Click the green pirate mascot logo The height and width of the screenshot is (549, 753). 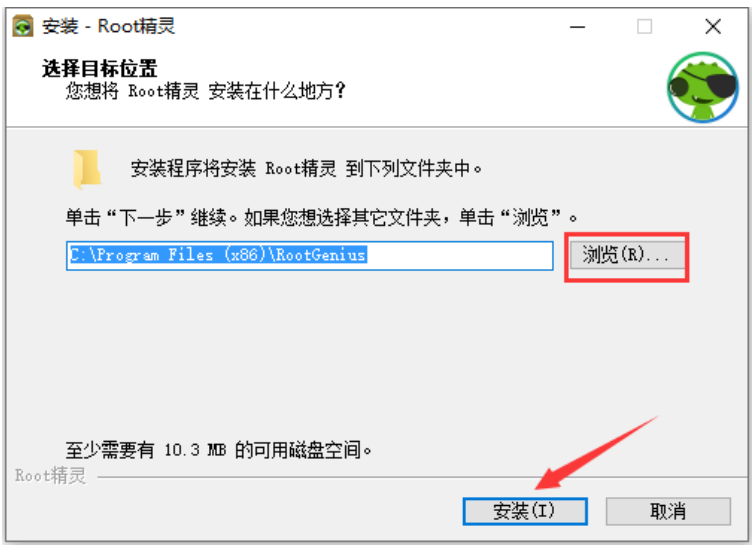click(x=703, y=87)
